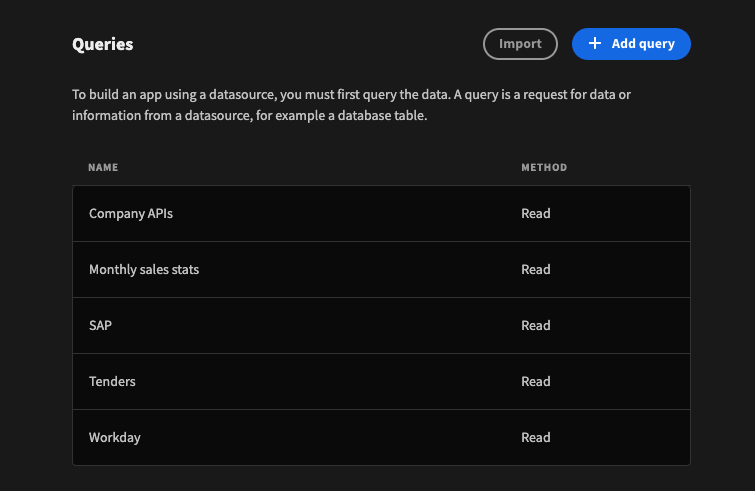The width and height of the screenshot is (755, 491).
Task: Select the SAP query row
Action: 381,325
